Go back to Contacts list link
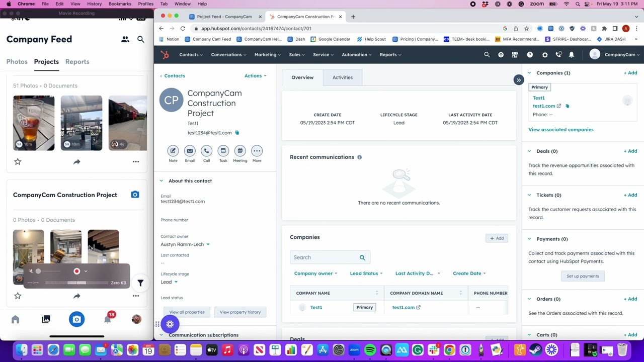Screen dimensions: 644x362 pos(173,76)
